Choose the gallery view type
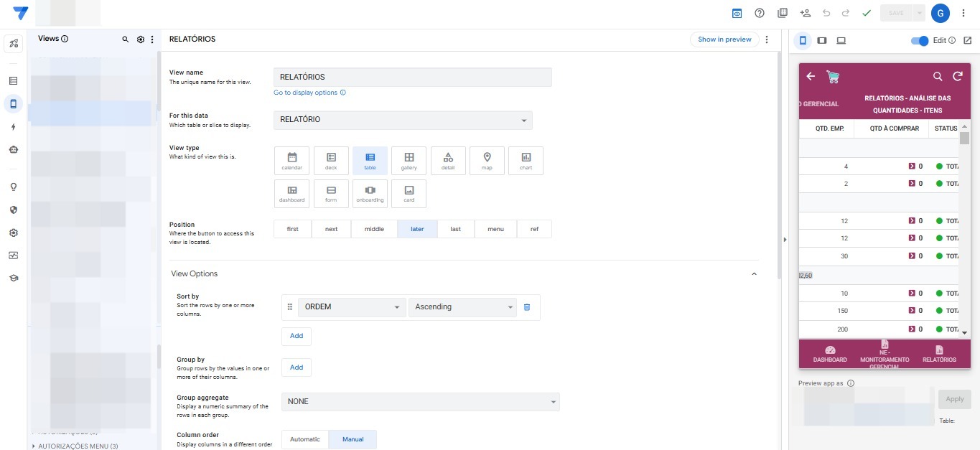 (x=409, y=161)
